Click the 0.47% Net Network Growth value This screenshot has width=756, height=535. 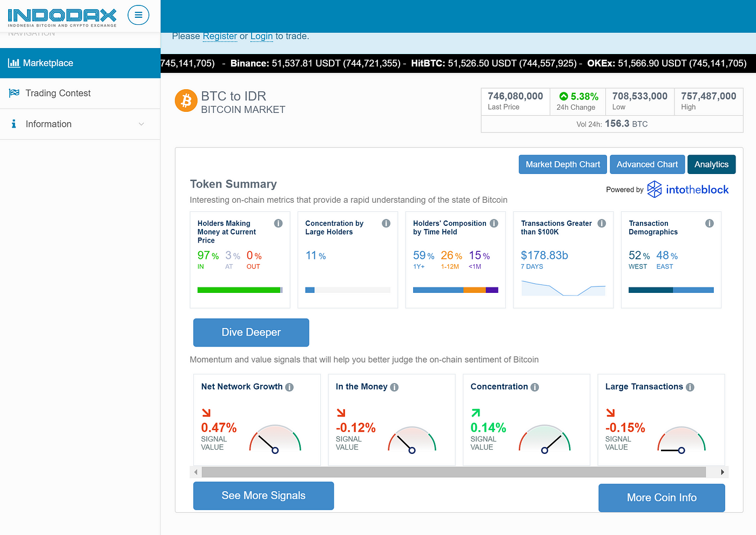point(219,427)
